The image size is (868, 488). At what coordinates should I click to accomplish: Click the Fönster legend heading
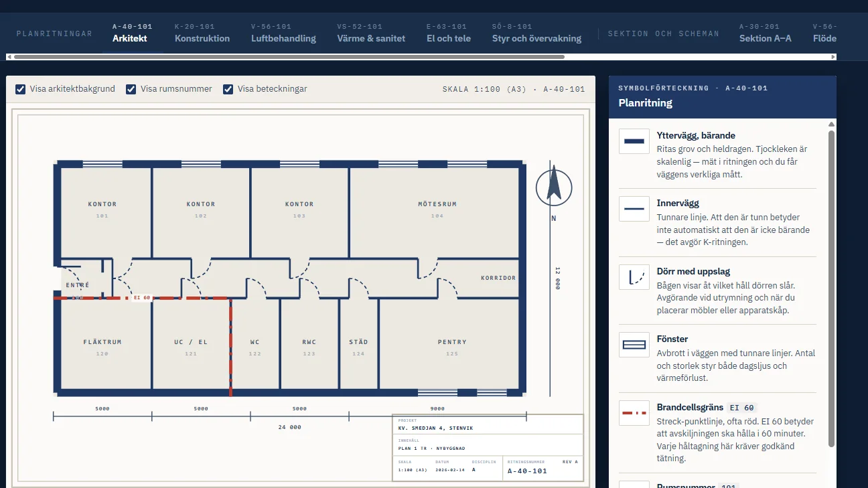(x=672, y=339)
